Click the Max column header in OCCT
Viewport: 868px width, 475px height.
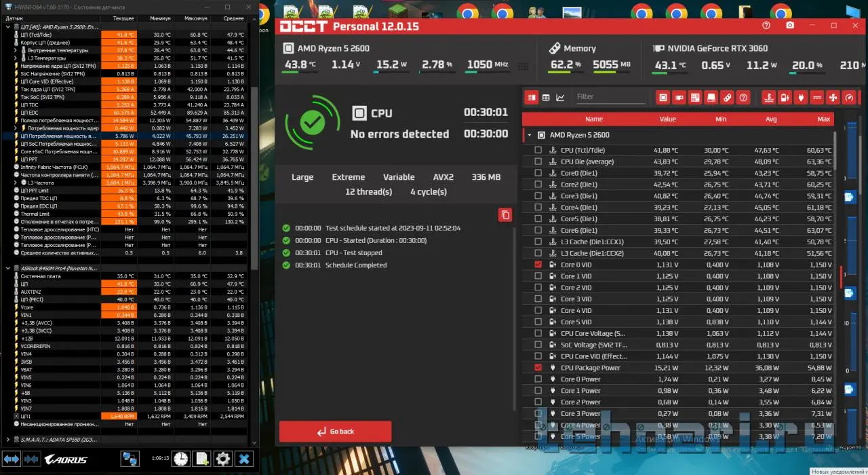[x=824, y=119]
